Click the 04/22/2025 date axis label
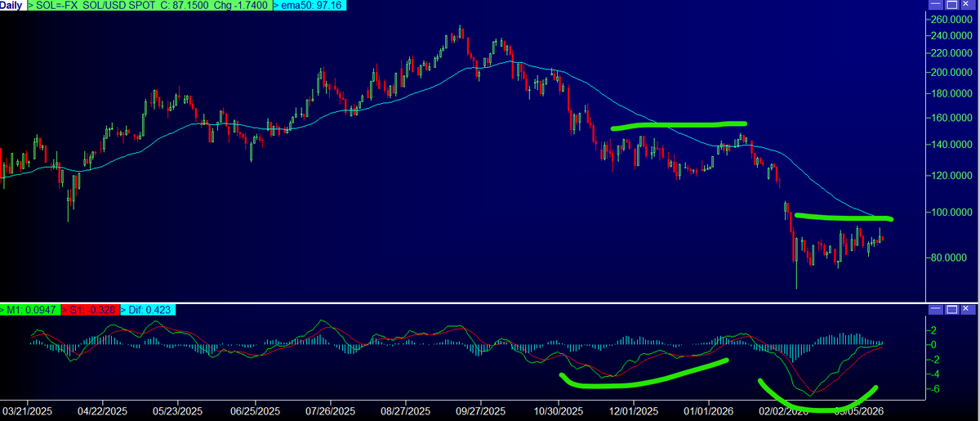 pyautogui.click(x=103, y=411)
